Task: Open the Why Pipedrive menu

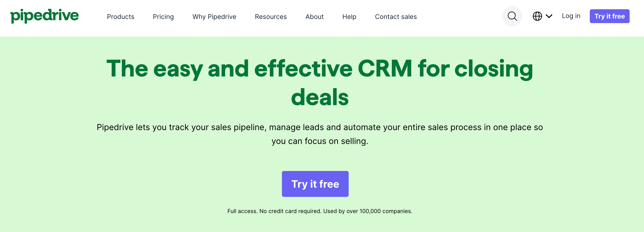Action: (x=214, y=17)
